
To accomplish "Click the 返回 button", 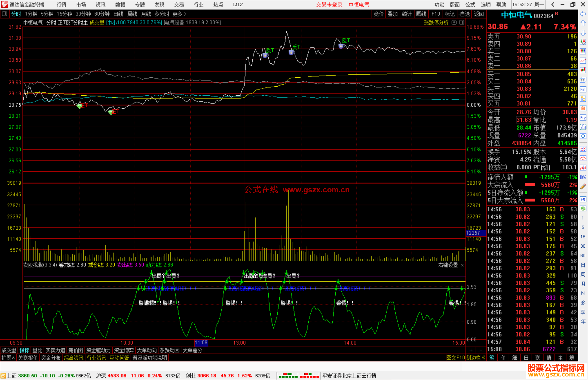I will tap(479, 14).
